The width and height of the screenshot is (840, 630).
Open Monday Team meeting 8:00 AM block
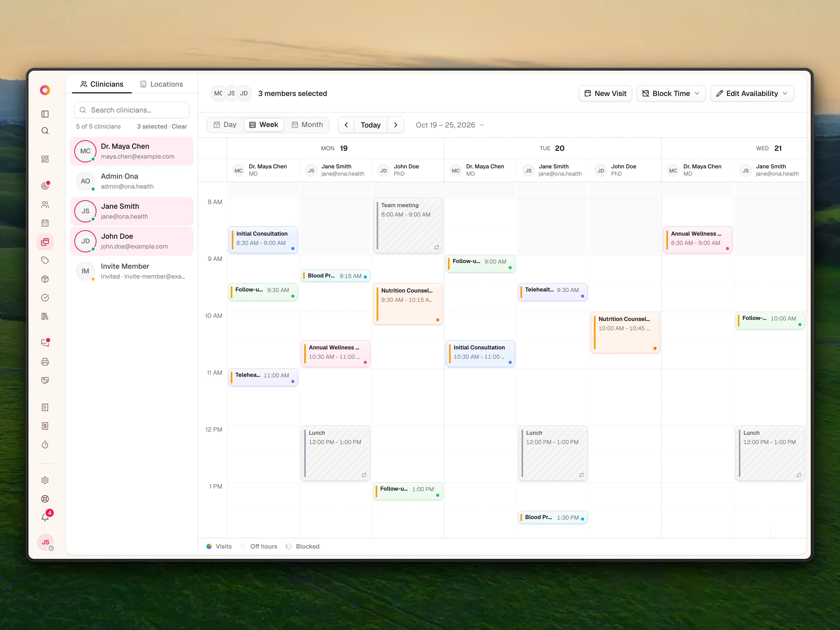pos(408,226)
